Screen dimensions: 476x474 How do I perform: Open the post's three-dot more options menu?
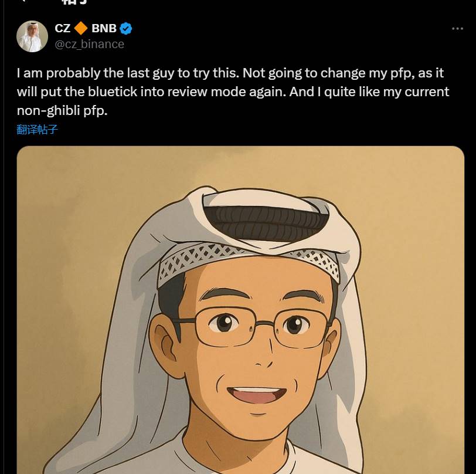[x=457, y=29]
